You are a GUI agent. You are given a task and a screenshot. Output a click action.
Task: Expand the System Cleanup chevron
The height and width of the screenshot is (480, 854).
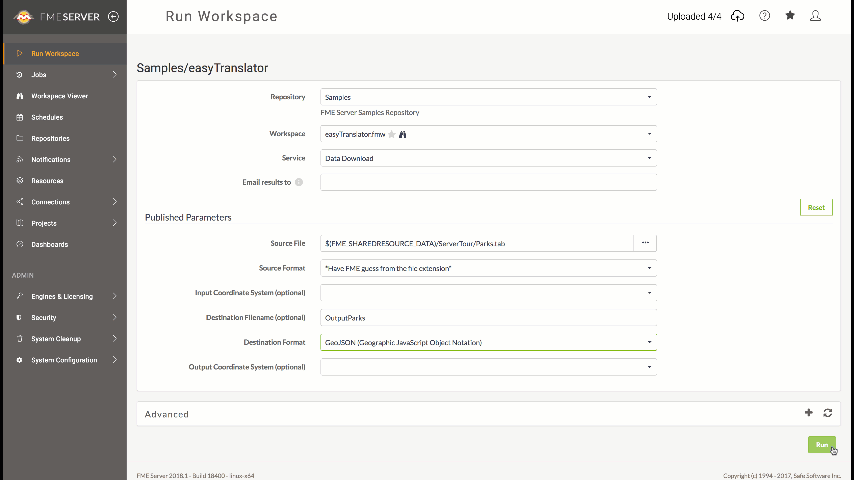114,338
